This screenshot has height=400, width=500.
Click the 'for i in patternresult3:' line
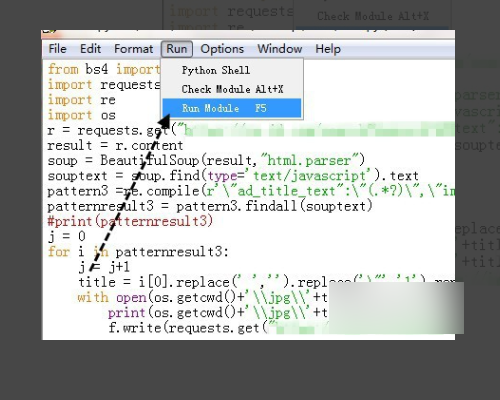tap(138, 252)
